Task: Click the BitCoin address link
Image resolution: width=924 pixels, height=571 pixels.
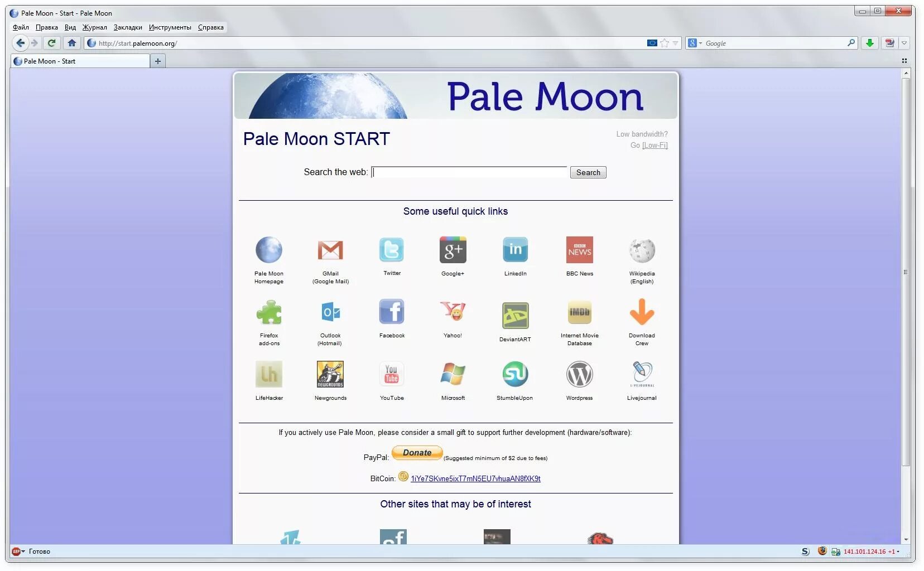Action: pos(475,478)
